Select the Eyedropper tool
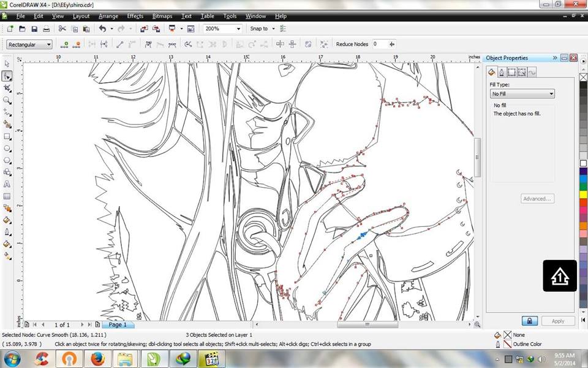Screen dimensions: 588x368 (x=7, y=220)
